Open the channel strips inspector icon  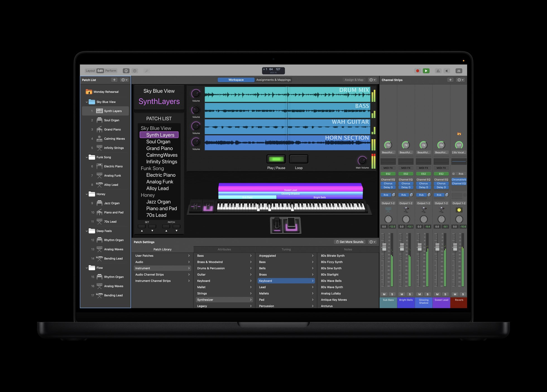point(459,71)
